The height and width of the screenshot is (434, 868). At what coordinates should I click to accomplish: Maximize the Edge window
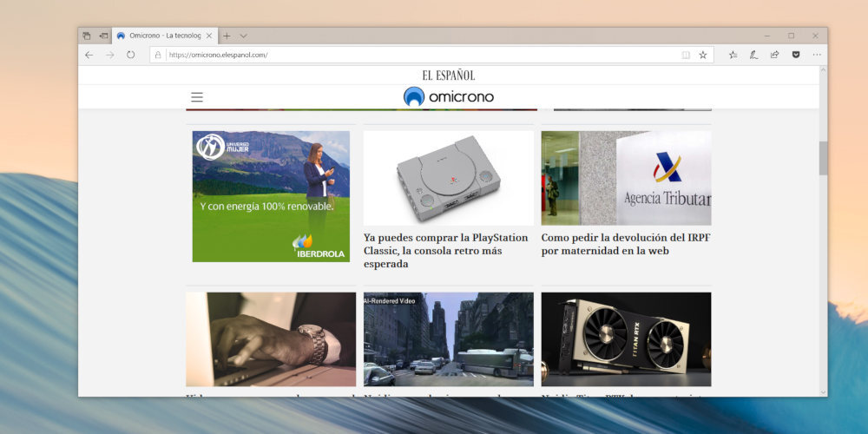791,36
